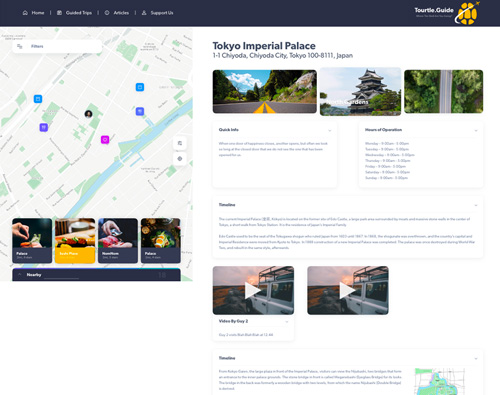Play the first video by Guy 2

click(x=253, y=290)
